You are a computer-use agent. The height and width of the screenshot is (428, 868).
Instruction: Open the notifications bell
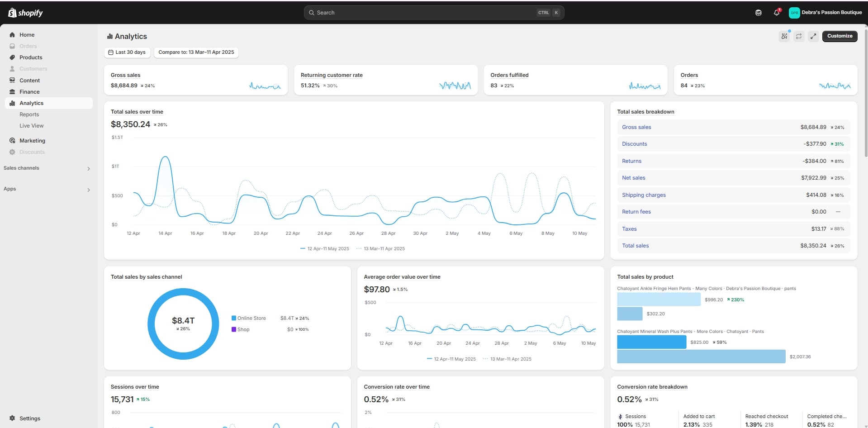coord(777,13)
